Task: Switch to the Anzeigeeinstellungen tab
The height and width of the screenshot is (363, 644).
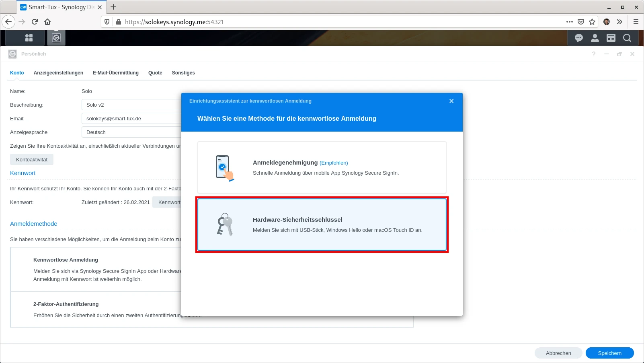Action: pyautogui.click(x=58, y=73)
